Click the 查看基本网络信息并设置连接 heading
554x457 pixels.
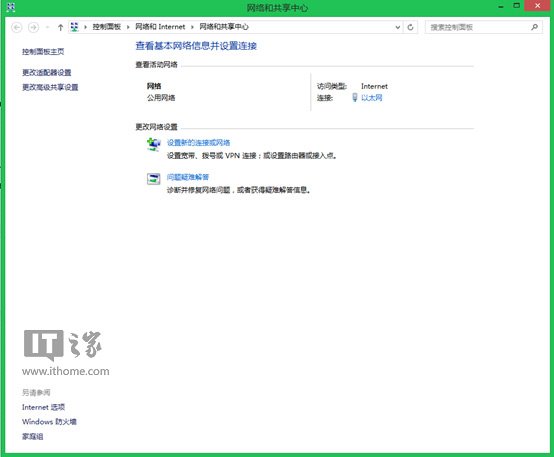pos(196,46)
